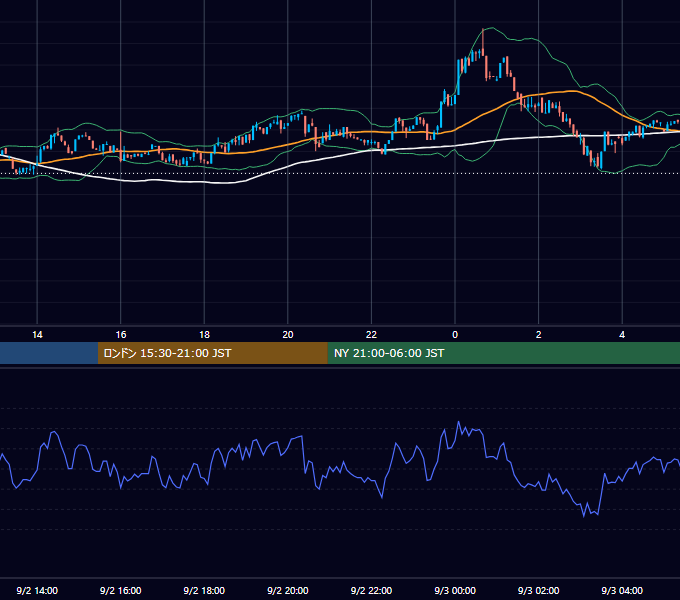Viewport: 680px width, 600px height.
Task: Click the time axis label 2
Action: (x=539, y=335)
